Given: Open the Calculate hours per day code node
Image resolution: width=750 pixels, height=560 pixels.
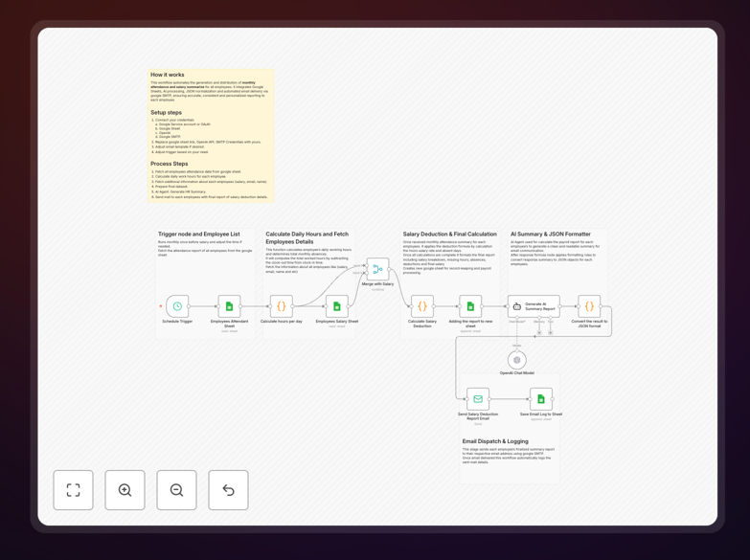Looking at the screenshot, I should [282, 306].
